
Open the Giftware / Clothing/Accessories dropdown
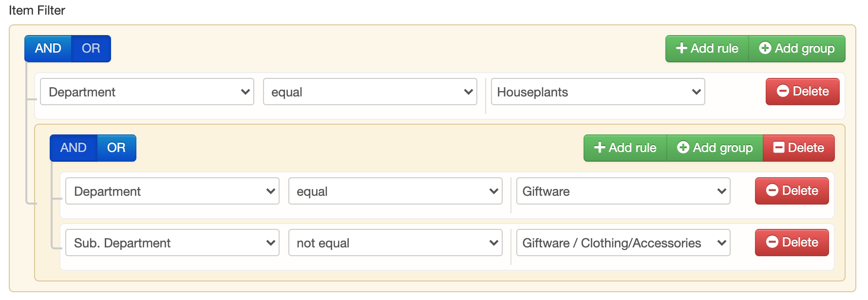pyautogui.click(x=623, y=243)
